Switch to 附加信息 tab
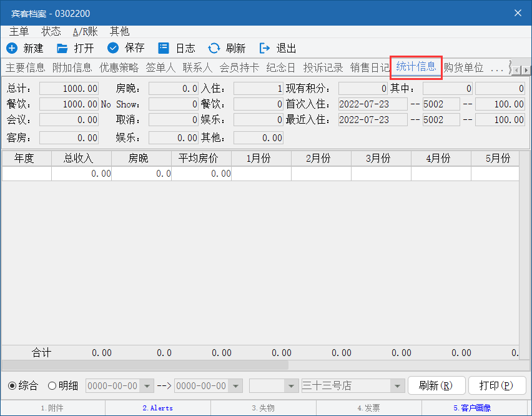 [x=72, y=67]
